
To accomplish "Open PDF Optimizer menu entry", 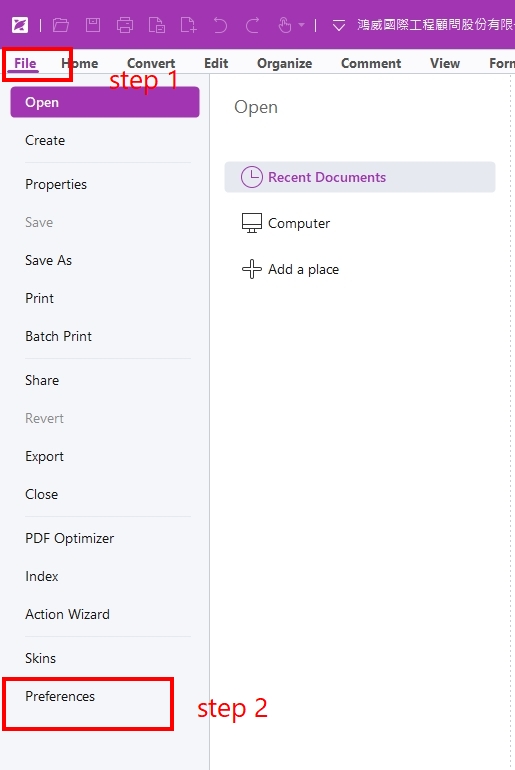I will 69,538.
